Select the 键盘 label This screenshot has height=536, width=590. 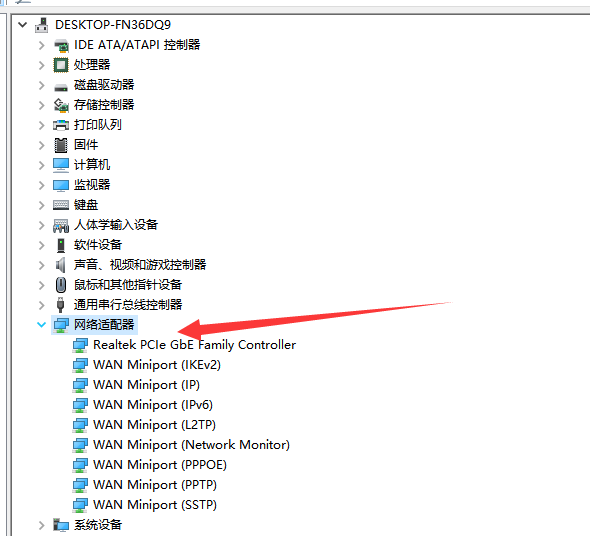(x=86, y=205)
